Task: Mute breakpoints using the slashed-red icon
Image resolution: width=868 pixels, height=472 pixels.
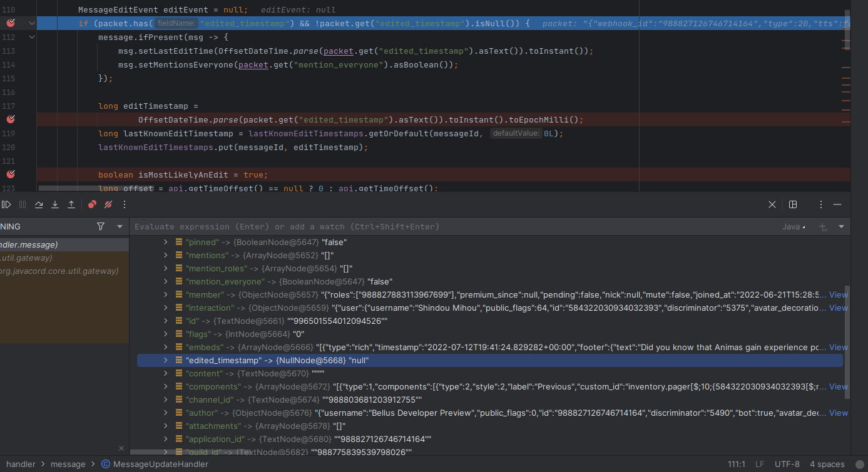Action: (x=107, y=204)
